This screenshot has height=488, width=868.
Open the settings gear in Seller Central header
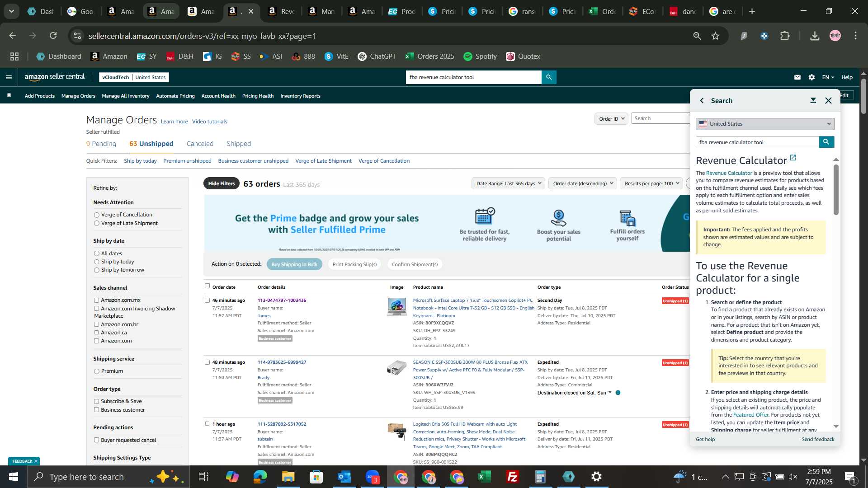[811, 77]
